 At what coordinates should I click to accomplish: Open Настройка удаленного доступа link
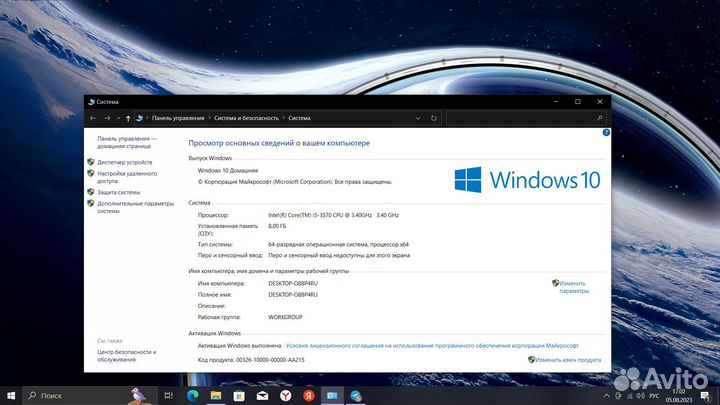coord(127,177)
